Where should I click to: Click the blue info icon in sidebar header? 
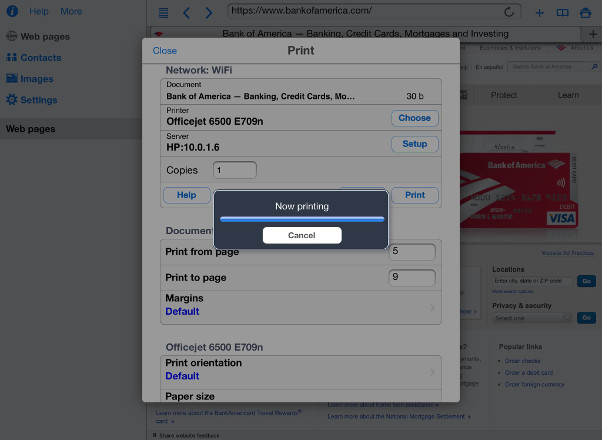click(x=12, y=11)
